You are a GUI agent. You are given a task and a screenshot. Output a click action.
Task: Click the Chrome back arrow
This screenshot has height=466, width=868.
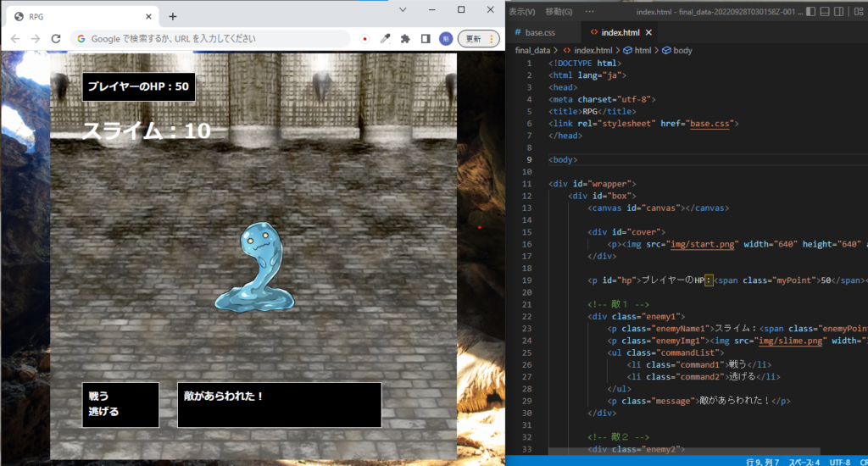pos(15,39)
